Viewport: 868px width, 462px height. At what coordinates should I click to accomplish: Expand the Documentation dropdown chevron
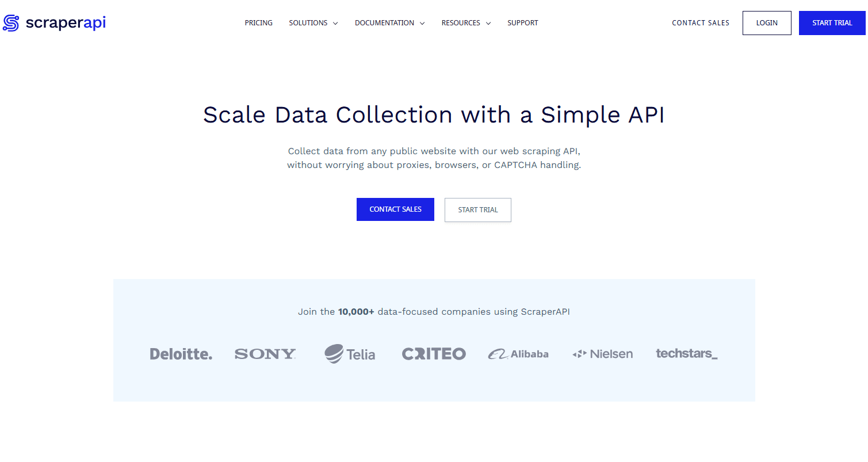click(x=422, y=24)
